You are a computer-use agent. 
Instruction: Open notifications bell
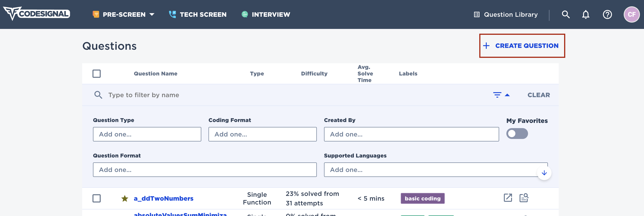click(x=586, y=14)
